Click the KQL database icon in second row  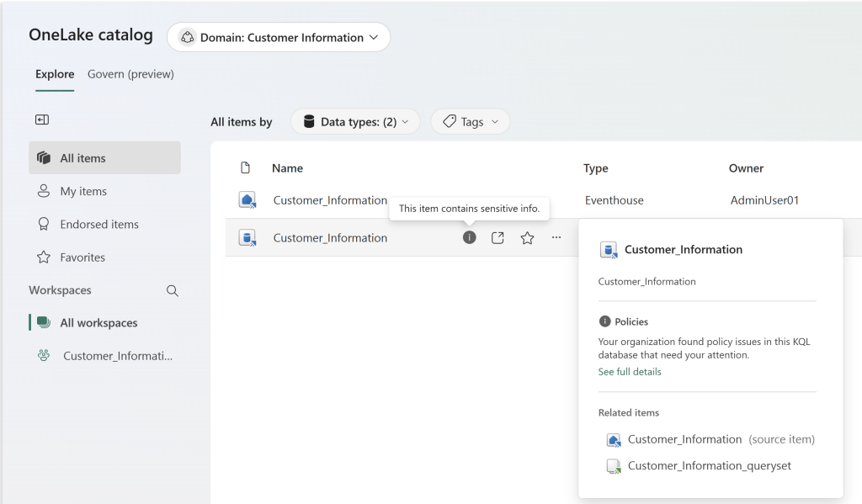(247, 238)
